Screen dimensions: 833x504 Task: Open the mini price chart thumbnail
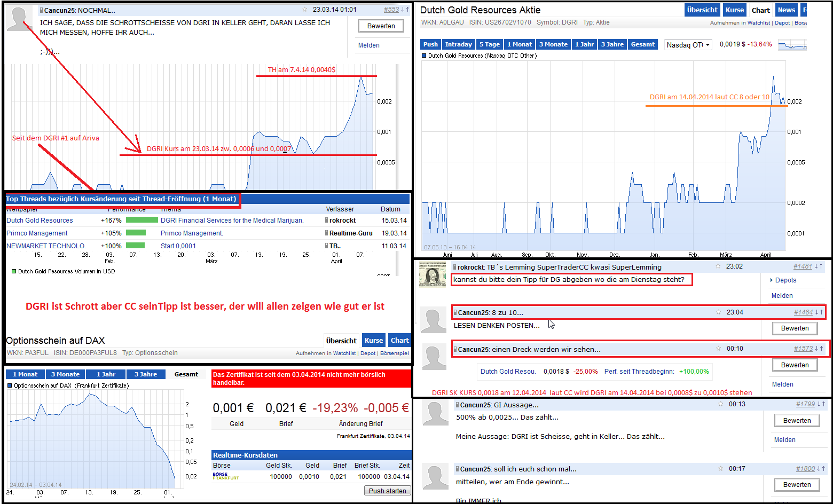click(792, 45)
